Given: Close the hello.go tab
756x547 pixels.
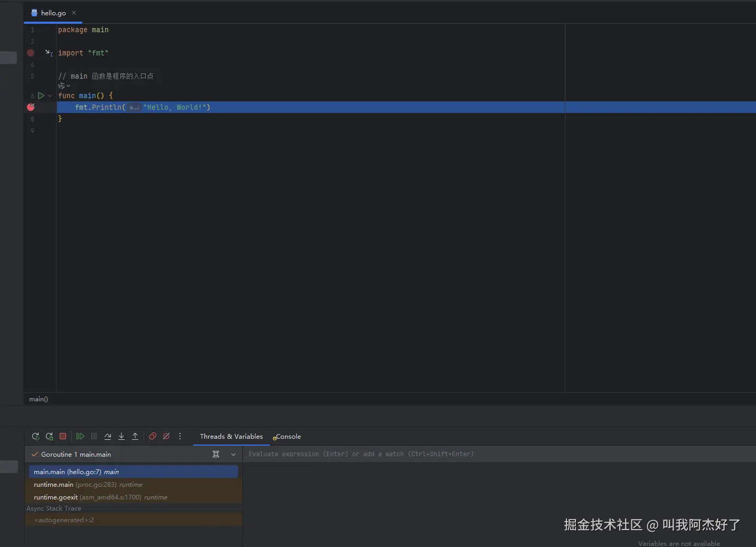Looking at the screenshot, I should pyautogui.click(x=74, y=13).
